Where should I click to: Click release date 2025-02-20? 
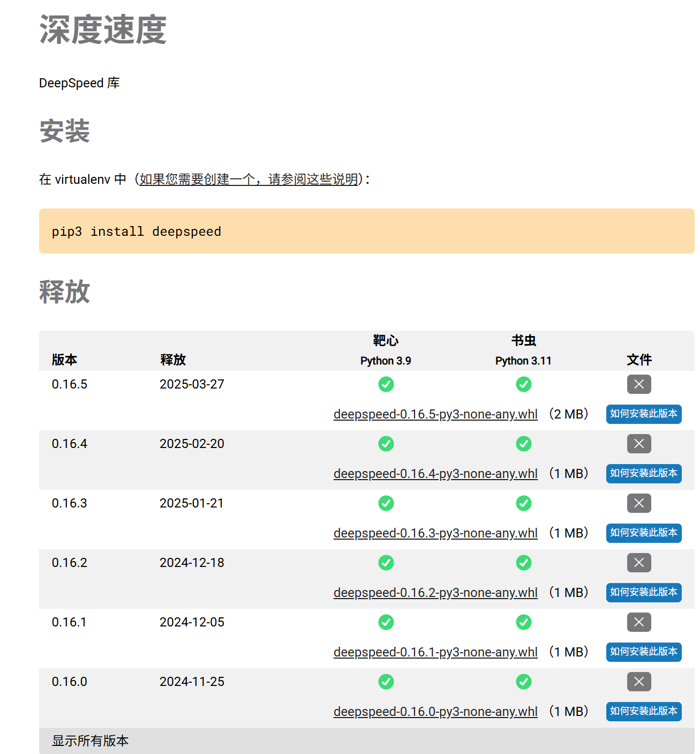coord(192,444)
